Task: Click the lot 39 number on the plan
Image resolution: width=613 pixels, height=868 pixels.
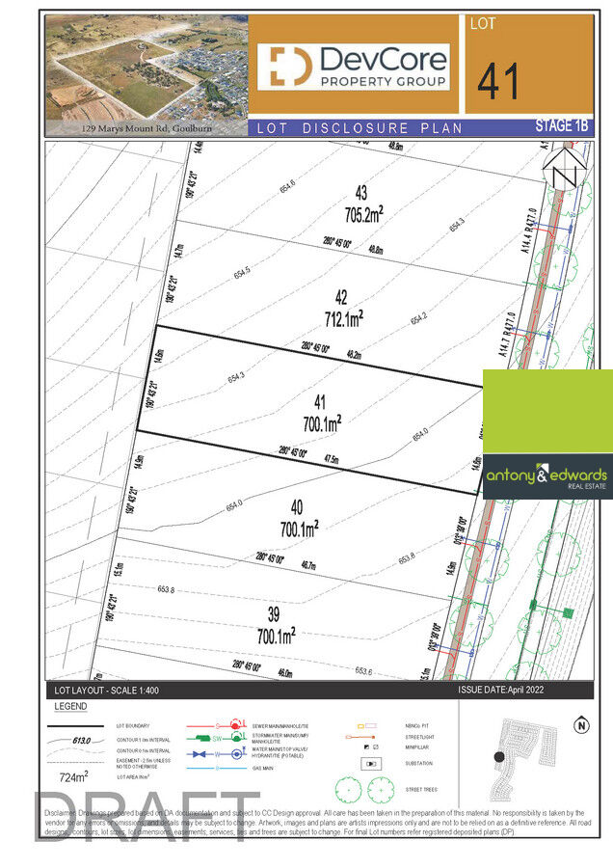Action: tap(274, 614)
